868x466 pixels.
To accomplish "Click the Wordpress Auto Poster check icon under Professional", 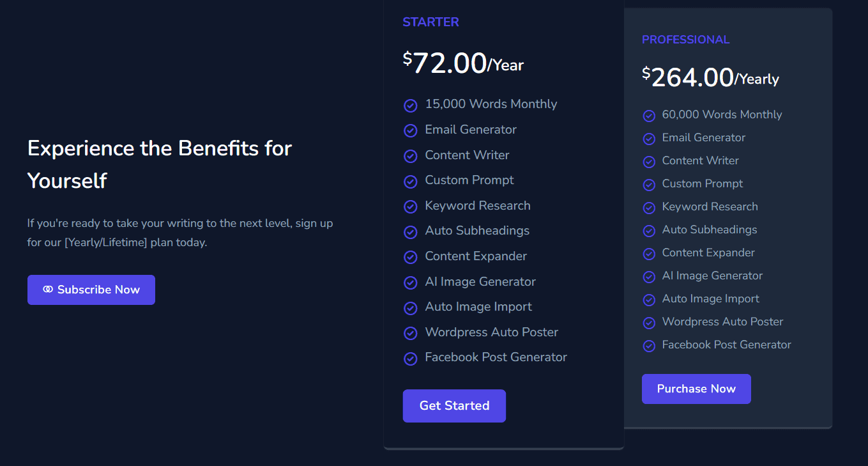I will [649, 323].
